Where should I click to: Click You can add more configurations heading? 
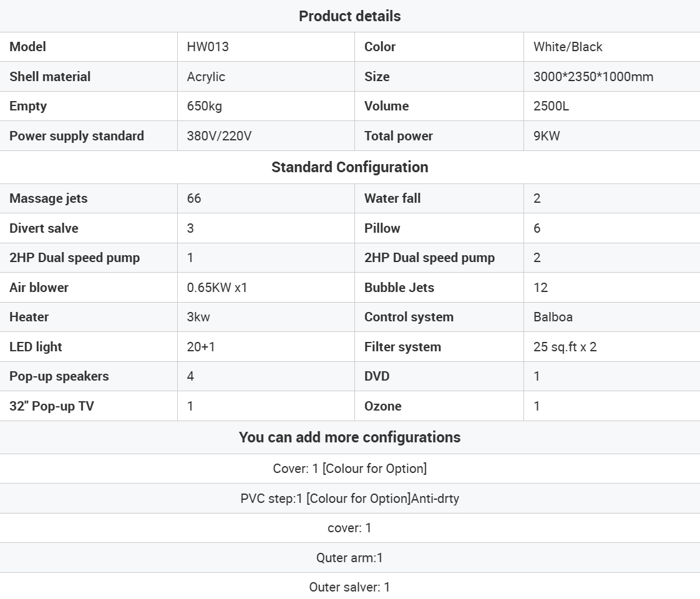[x=349, y=437]
